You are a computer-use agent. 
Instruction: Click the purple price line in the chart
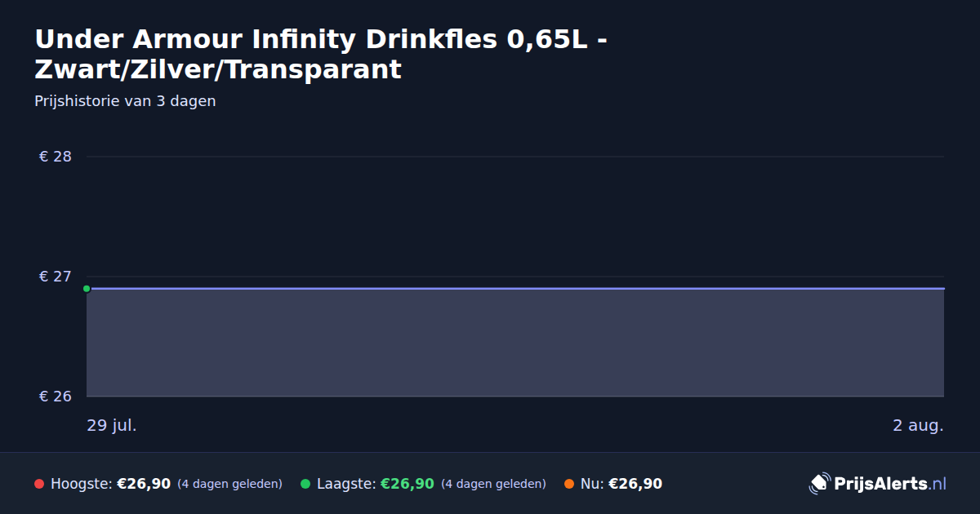tap(515, 288)
